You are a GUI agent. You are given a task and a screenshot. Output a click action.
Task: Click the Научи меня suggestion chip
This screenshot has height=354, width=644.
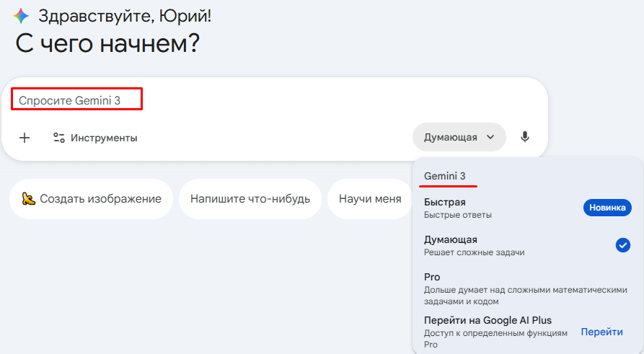point(370,199)
